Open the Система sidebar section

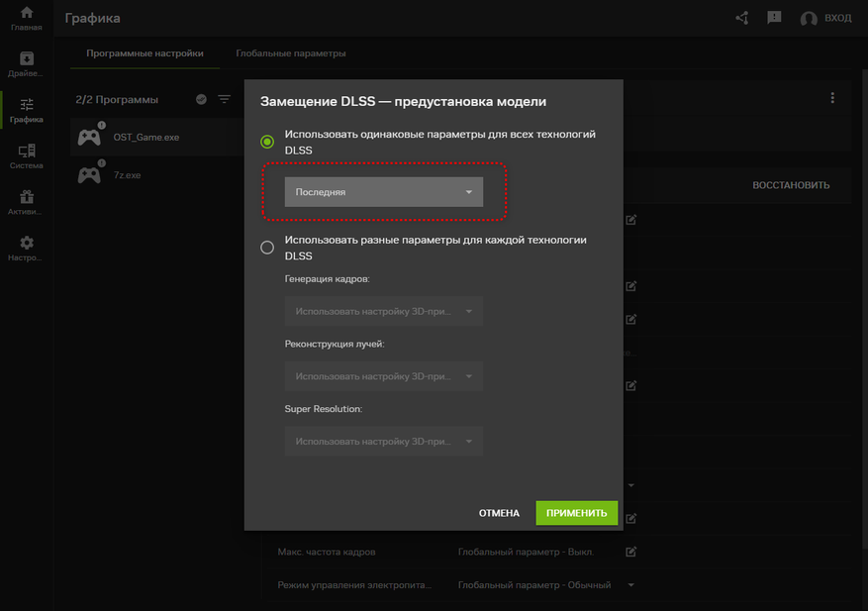[x=27, y=156]
